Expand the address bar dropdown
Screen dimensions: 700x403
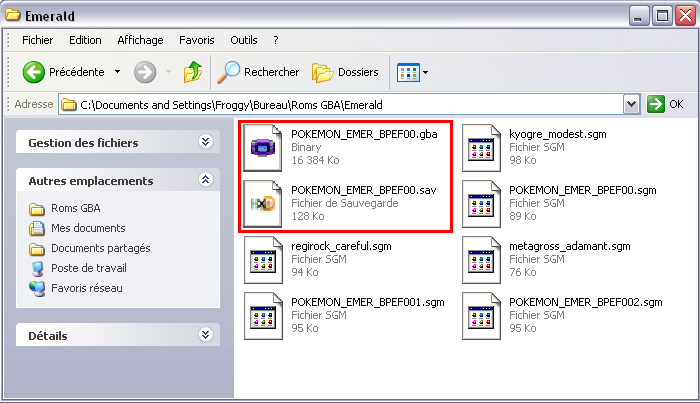[631, 105]
